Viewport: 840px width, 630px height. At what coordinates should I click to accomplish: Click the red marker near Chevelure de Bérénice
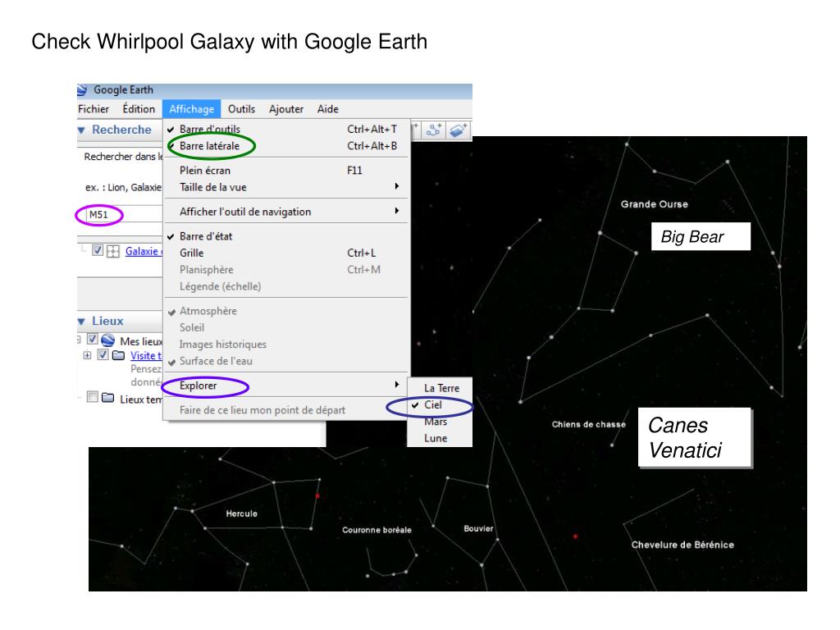pos(575,536)
